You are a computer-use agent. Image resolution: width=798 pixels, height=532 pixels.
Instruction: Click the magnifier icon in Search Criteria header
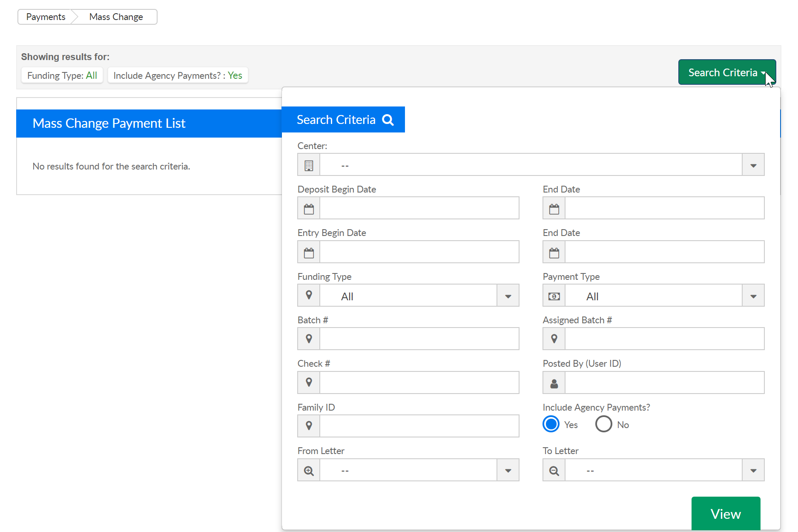click(x=388, y=120)
